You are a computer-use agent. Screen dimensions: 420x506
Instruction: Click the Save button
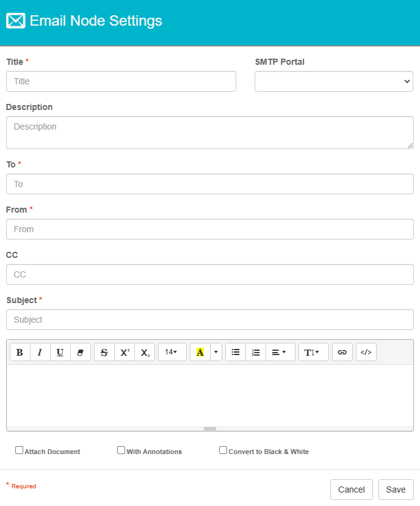point(396,490)
